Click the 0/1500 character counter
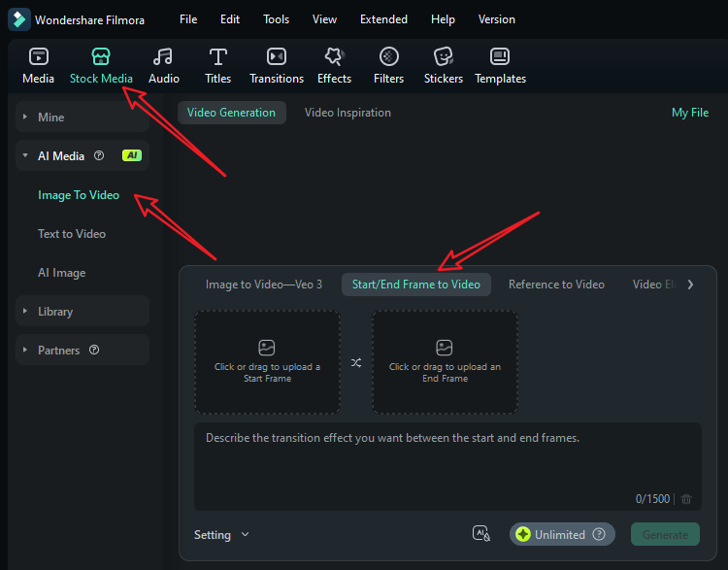Screen dimensions: 728x570 tap(652, 499)
